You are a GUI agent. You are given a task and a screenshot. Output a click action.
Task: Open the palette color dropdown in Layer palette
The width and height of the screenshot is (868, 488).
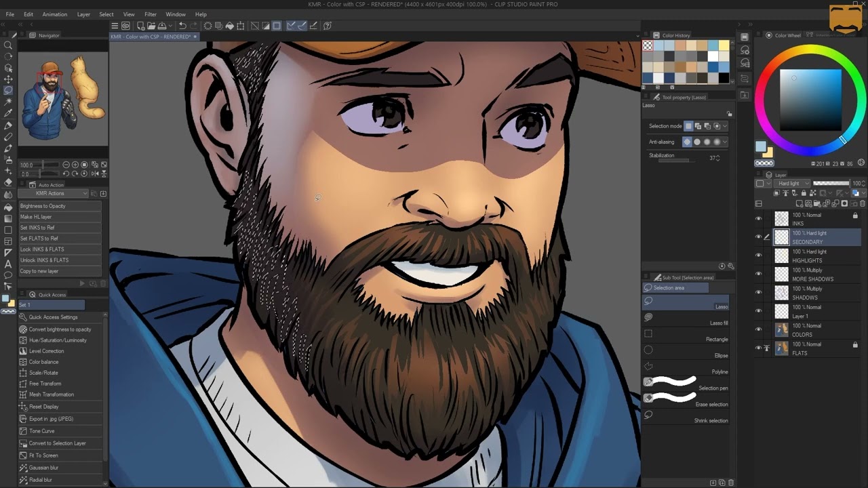(764, 184)
